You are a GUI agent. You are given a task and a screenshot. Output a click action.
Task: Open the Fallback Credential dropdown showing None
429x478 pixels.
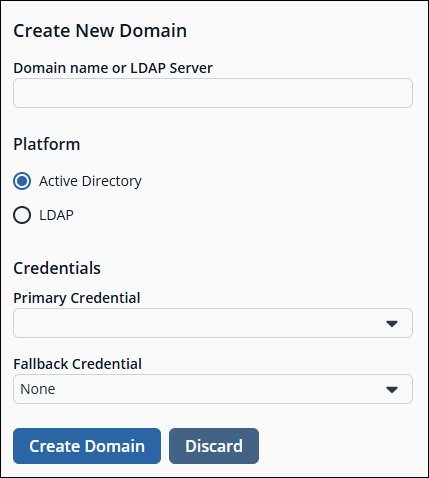(213, 389)
